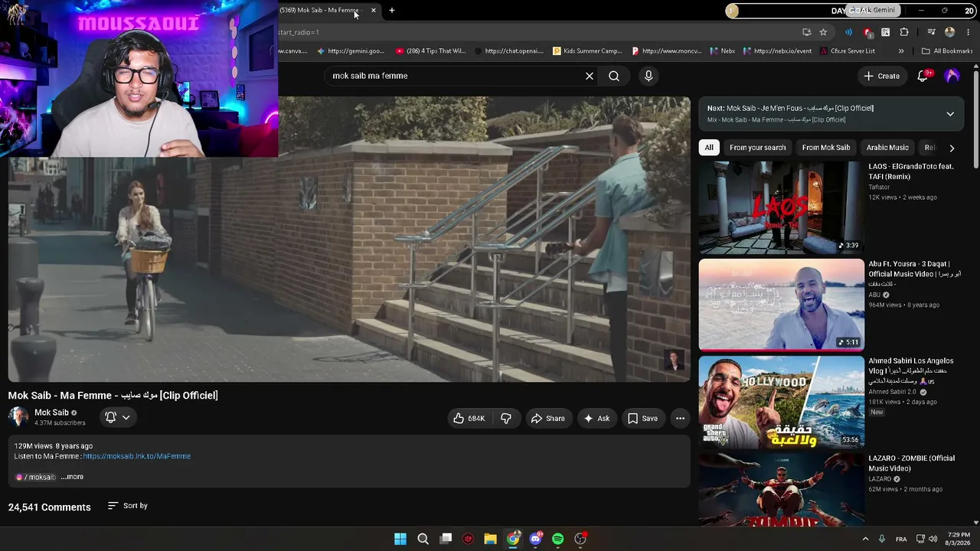Image resolution: width=980 pixels, height=551 pixels.
Task: Open the gemini.google bookmark
Action: pos(351,51)
